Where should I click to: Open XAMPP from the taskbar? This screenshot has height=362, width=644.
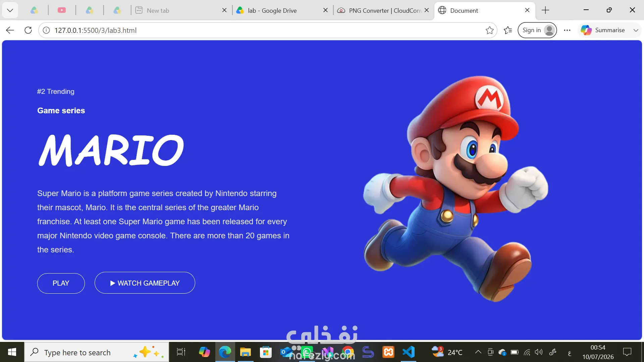[x=388, y=352]
